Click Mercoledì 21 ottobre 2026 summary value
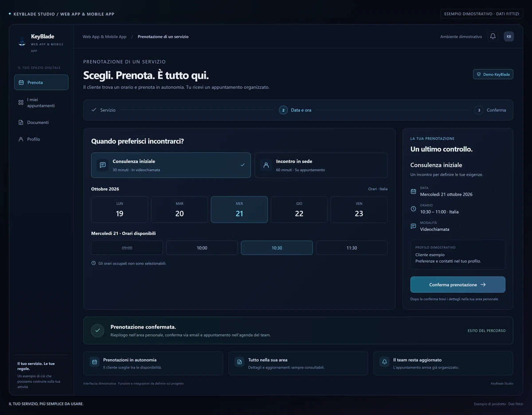This screenshot has width=532, height=415. (446, 194)
